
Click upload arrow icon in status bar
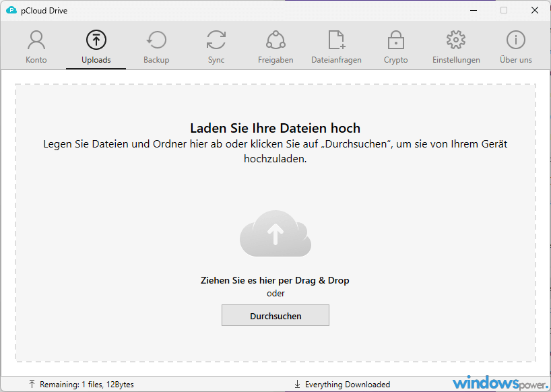[x=32, y=385]
